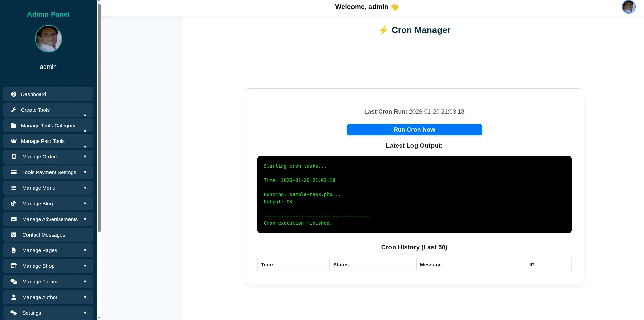644x320 pixels.
Task: Click the profile avatar at top right
Action: [x=628, y=7]
